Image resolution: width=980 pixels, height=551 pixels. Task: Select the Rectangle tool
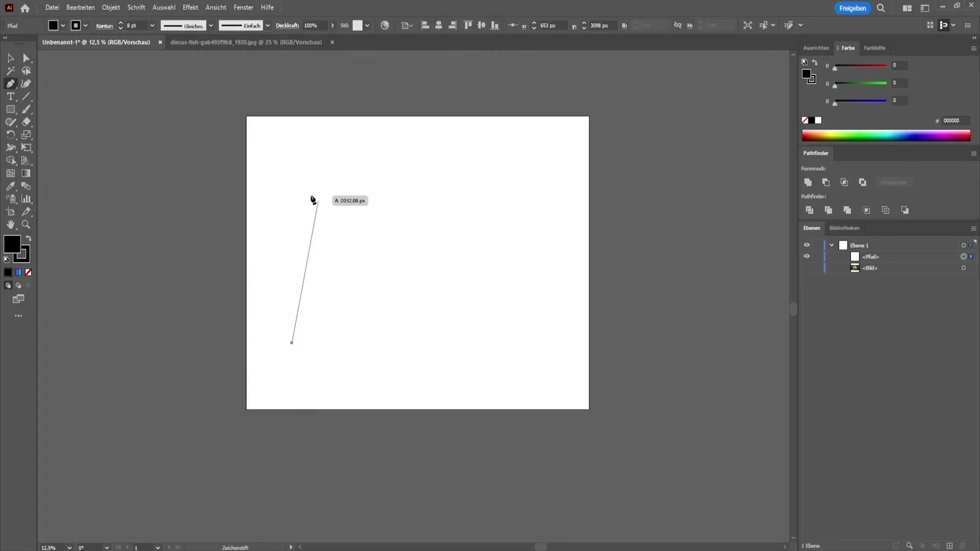10,109
